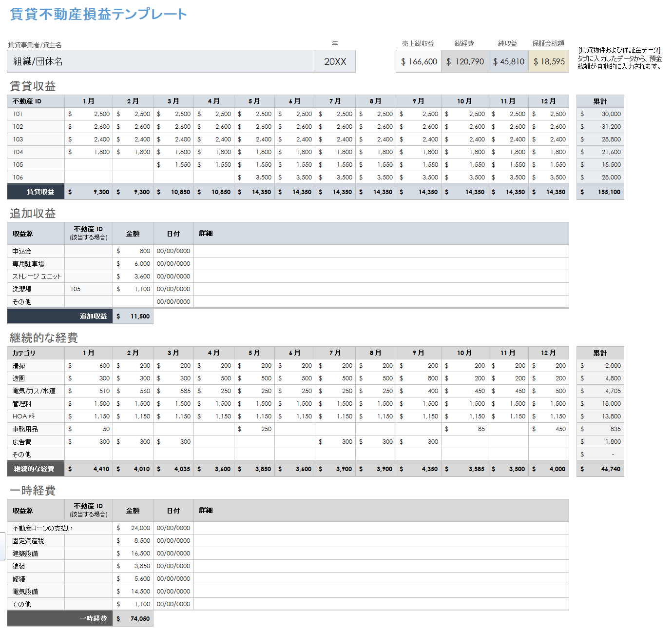Select the 固定資産税 row label

36,541
